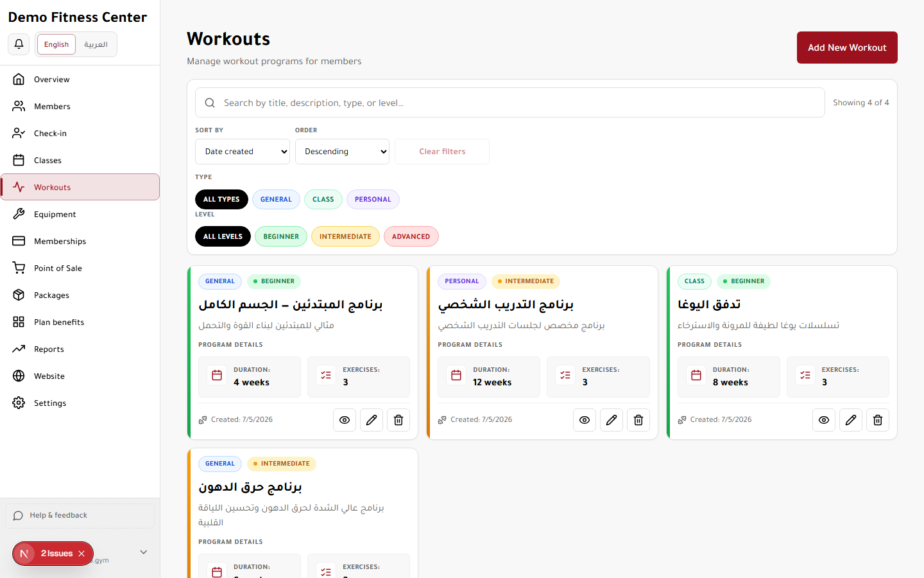Click the Settings gear icon
The width and height of the screenshot is (924, 578).
point(19,403)
